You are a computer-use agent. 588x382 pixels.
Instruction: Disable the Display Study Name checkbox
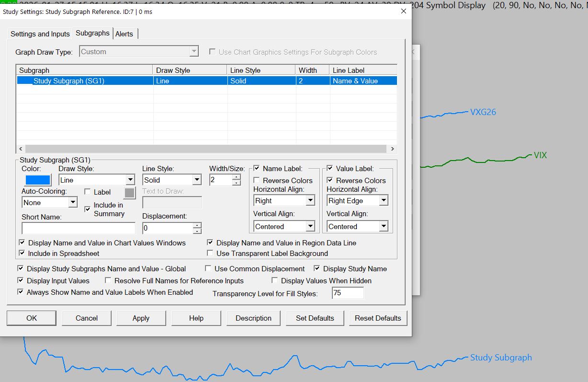click(x=317, y=269)
